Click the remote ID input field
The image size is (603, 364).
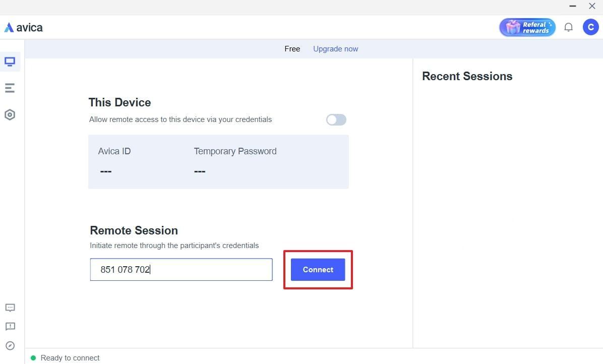point(181,269)
